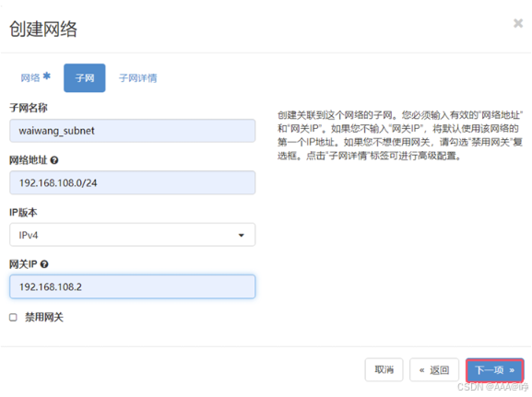Click the help icon beside 网关IP
The height and width of the screenshot is (397, 532).
44,264
